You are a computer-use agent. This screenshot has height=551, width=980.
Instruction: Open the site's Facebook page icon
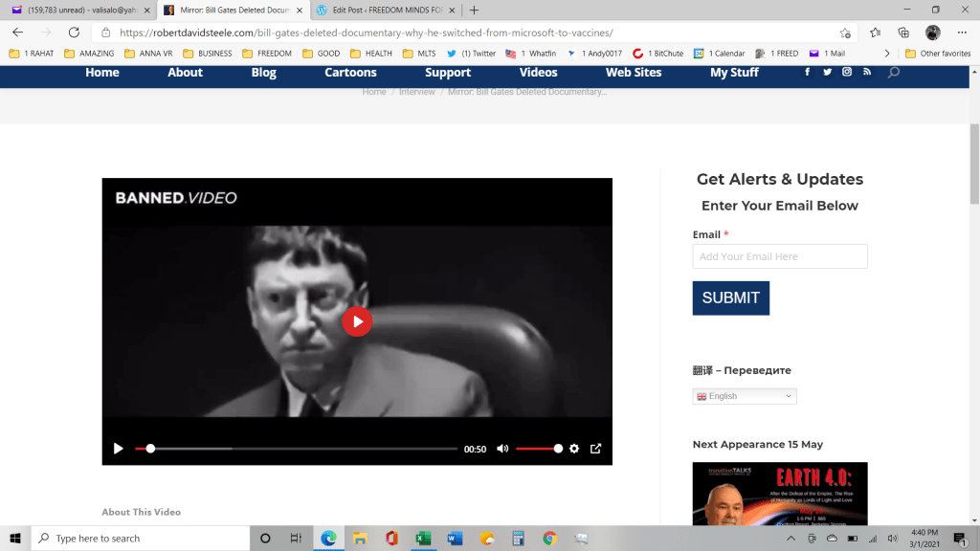coord(808,73)
